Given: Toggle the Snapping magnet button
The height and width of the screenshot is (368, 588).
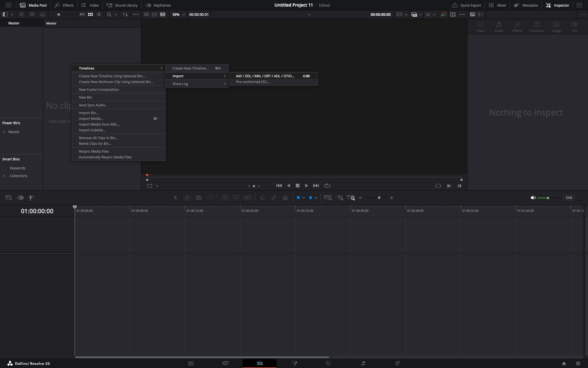Looking at the screenshot, I should (x=262, y=198).
